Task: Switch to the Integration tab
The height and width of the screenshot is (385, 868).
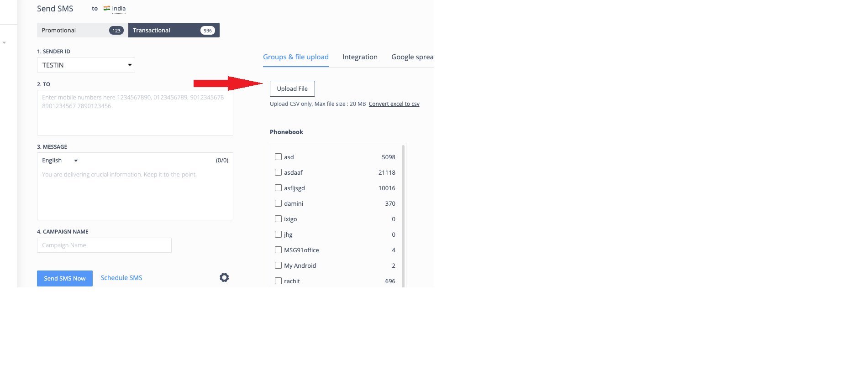Action: point(360,57)
